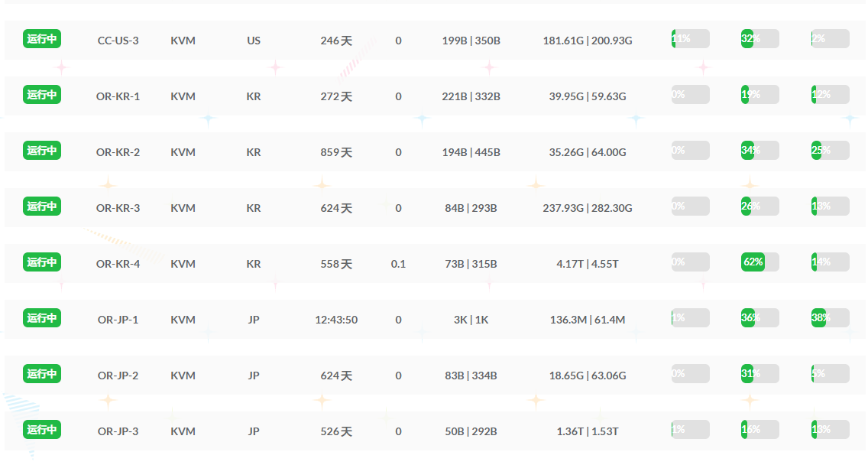Open the OR-JP-2 server row name
868x465 pixels.
118,376
